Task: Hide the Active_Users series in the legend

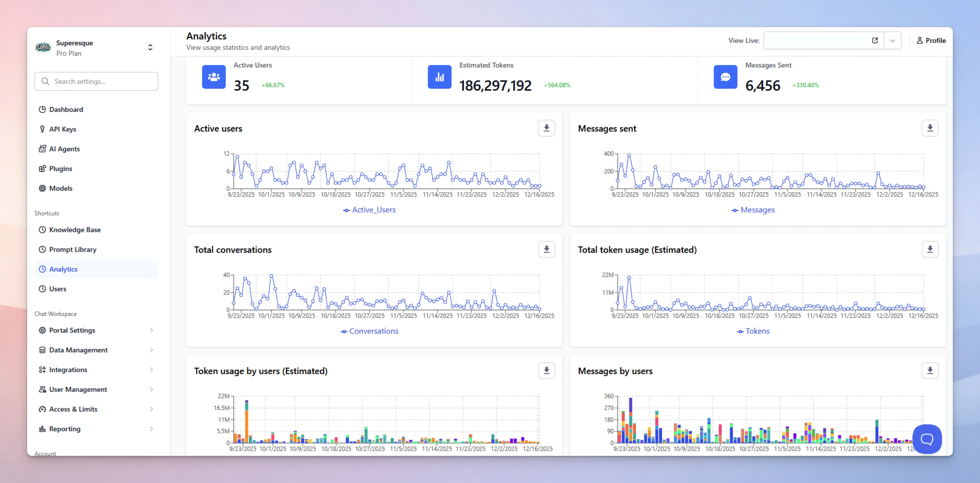Action: [369, 209]
